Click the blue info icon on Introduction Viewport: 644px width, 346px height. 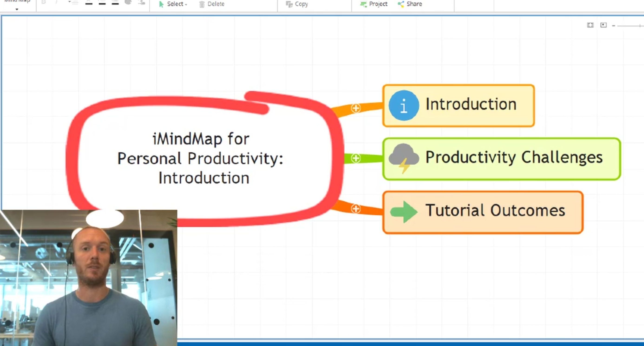click(x=404, y=105)
